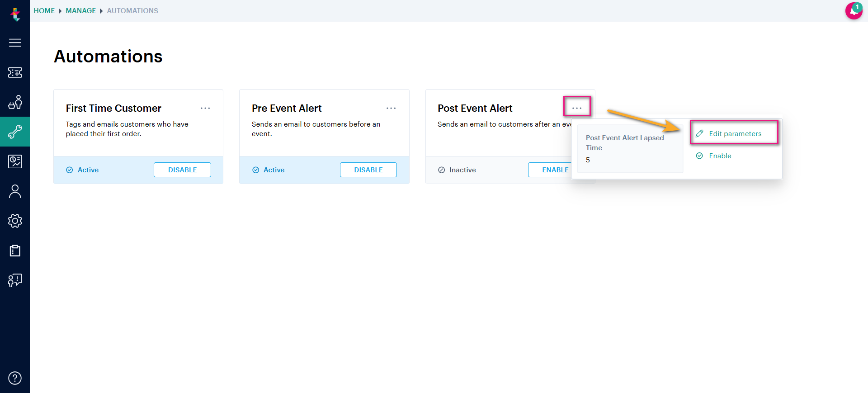Image resolution: width=868 pixels, height=393 pixels.
Task: Click the Pre Event Alert card title
Action: pyautogui.click(x=287, y=108)
